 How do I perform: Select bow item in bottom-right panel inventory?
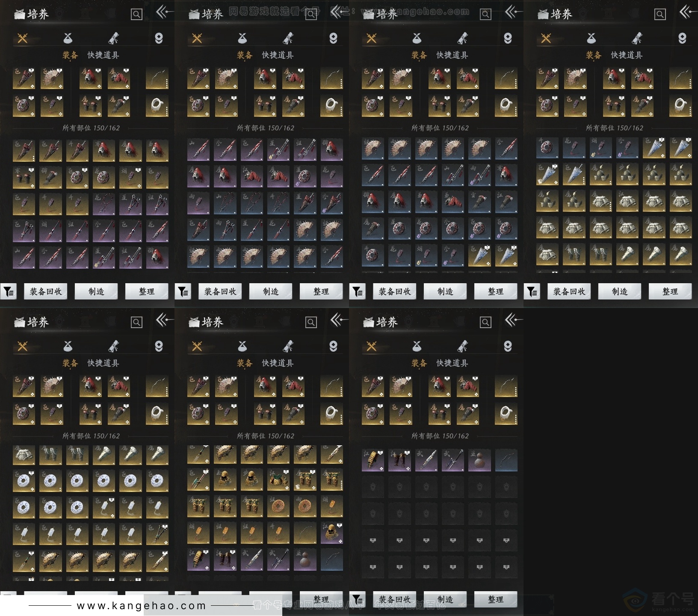[506, 460]
